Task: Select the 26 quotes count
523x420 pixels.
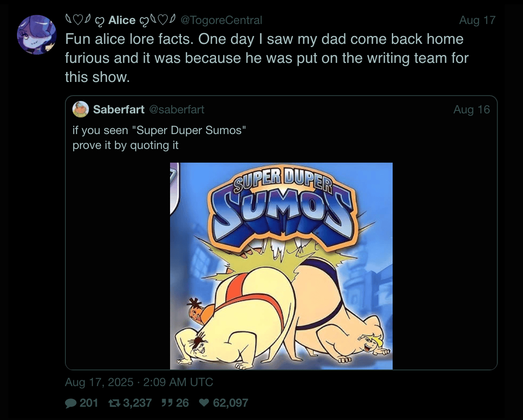Action: pos(182,403)
